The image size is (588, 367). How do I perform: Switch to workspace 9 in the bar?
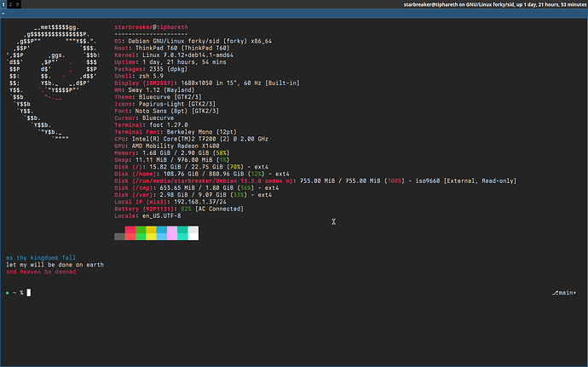tap(17, 4)
